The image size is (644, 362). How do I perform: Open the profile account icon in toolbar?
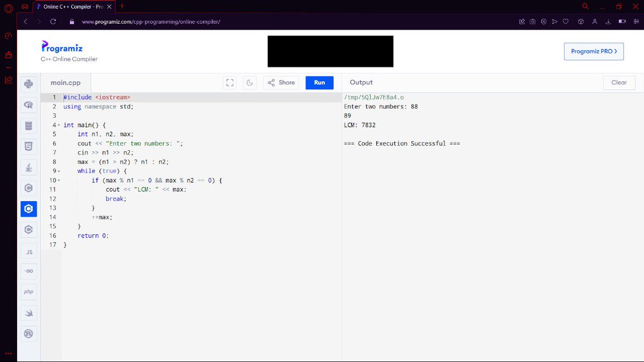(595, 21)
